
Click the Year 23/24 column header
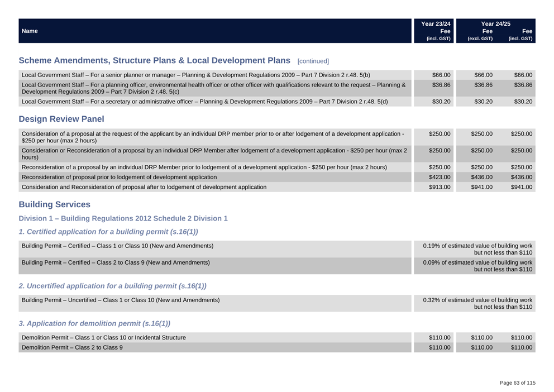[436, 24]
